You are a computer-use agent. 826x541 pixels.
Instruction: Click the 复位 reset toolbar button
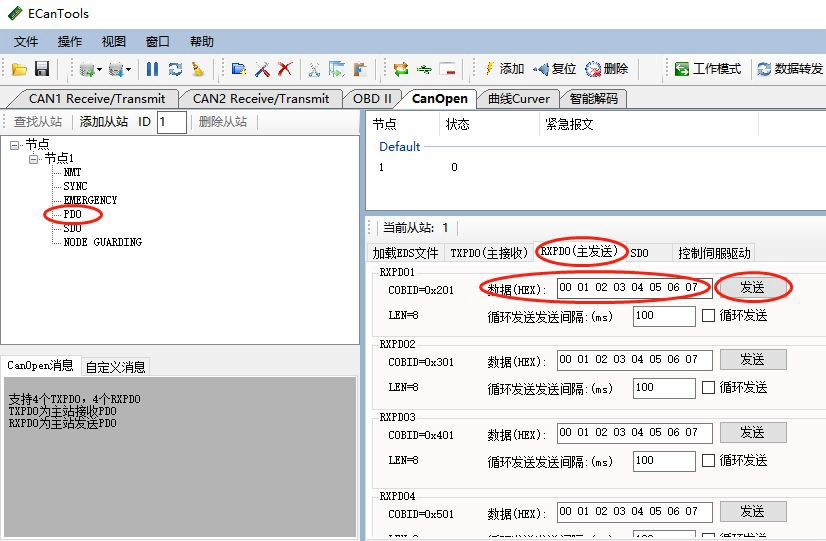point(555,69)
